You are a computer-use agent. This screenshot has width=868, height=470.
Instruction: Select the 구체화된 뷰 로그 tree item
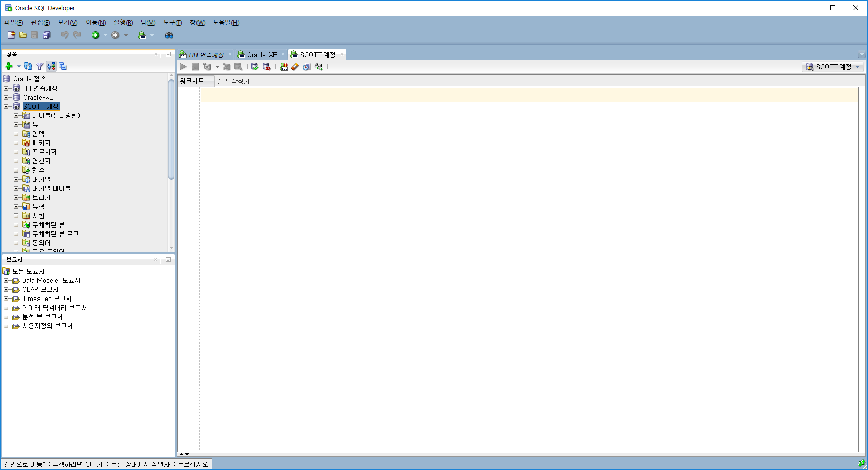click(x=56, y=234)
